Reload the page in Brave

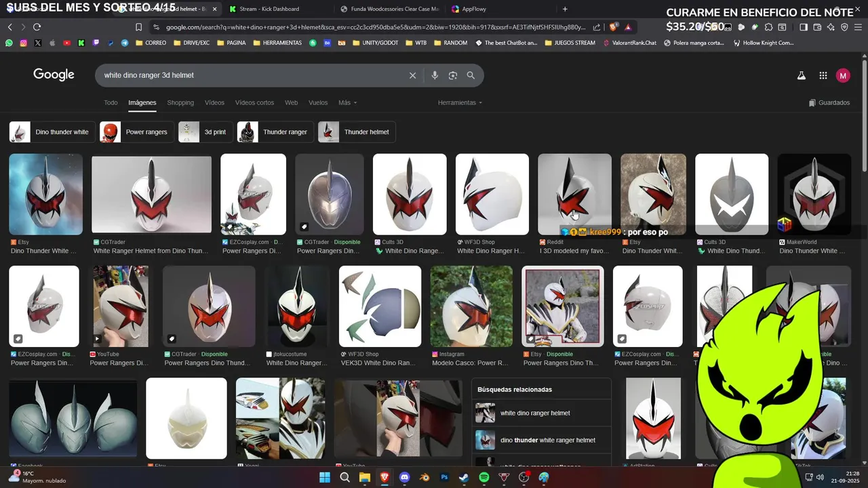tap(37, 27)
